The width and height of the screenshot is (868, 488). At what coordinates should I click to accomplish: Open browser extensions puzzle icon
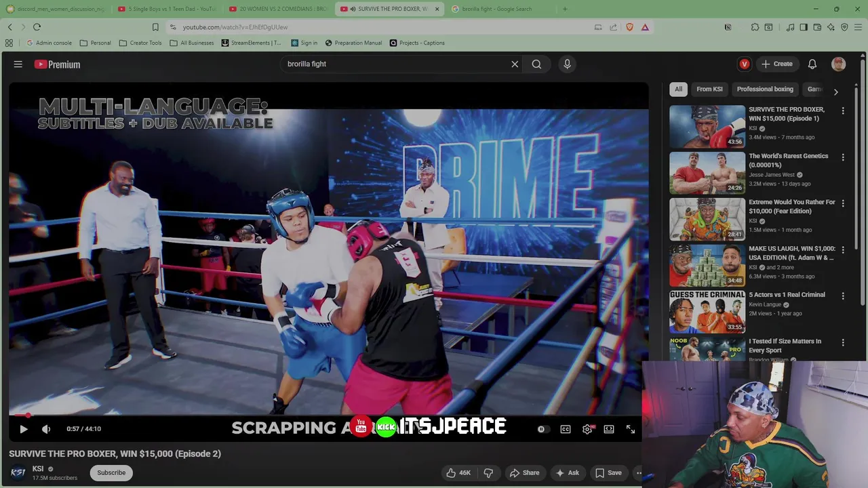point(755,27)
